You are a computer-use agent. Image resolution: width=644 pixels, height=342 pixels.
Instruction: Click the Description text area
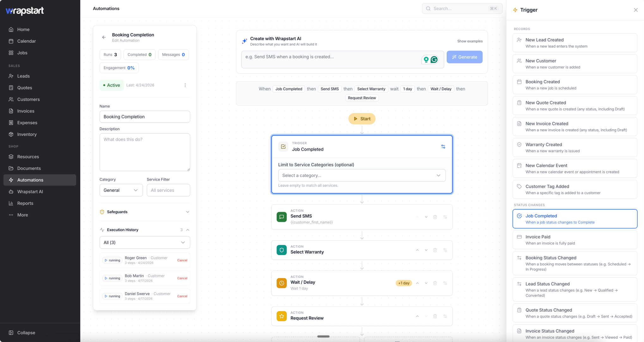coord(145,152)
